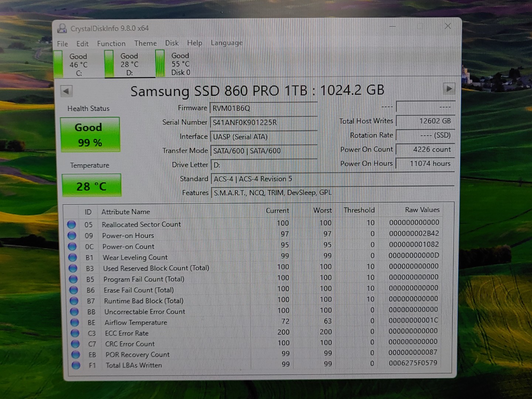Open the Help menu

click(195, 43)
